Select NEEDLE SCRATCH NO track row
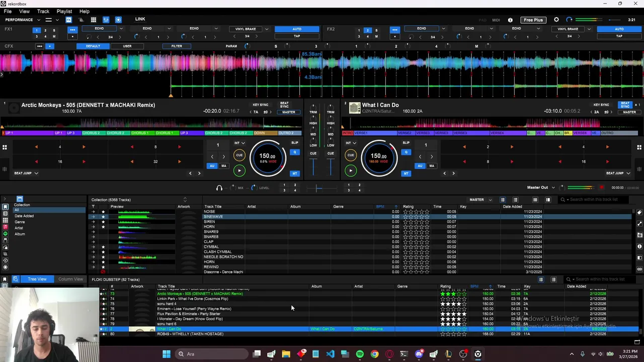The width and height of the screenshot is (644, 362). coord(360,257)
